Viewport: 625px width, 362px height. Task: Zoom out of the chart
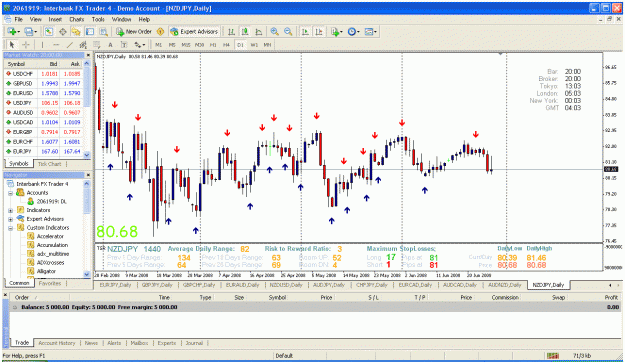pos(288,31)
